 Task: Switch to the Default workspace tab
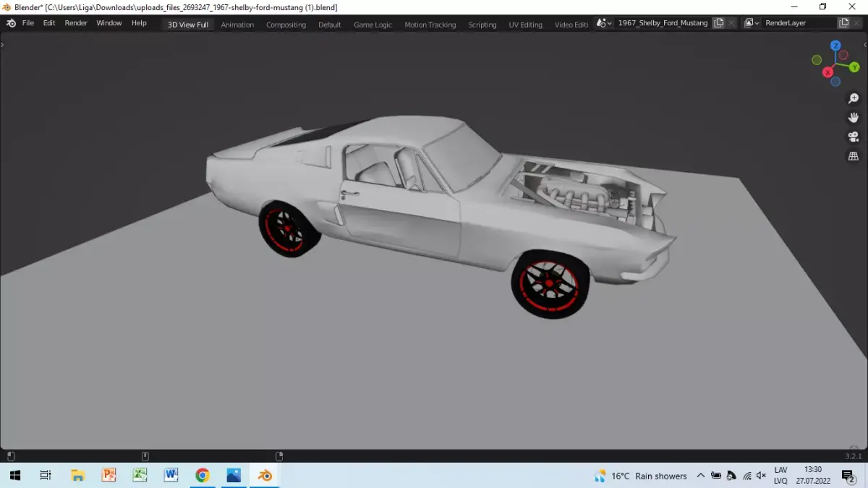[x=329, y=25]
